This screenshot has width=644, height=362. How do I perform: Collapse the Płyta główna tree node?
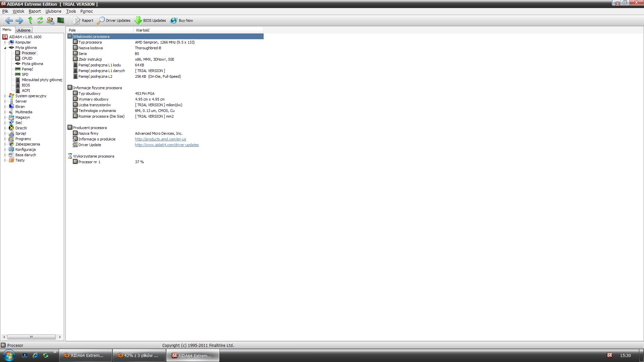point(5,48)
